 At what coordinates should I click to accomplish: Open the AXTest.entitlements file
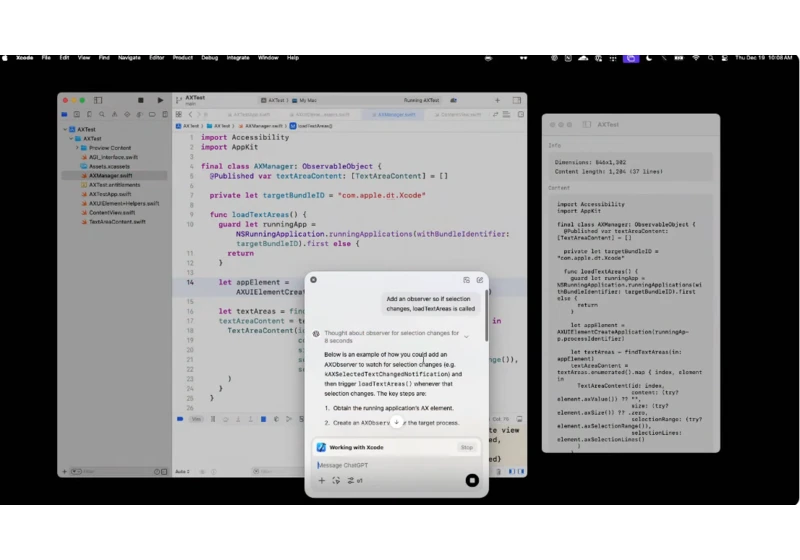114,185
